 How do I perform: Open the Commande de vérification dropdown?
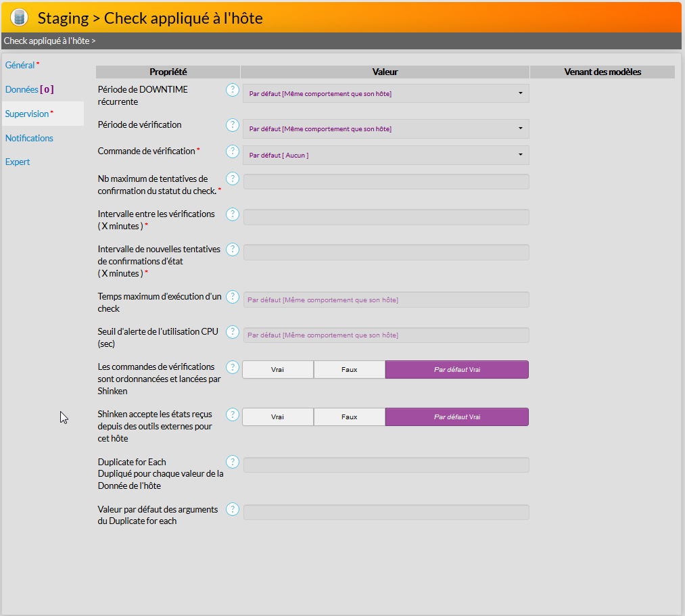point(385,155)
